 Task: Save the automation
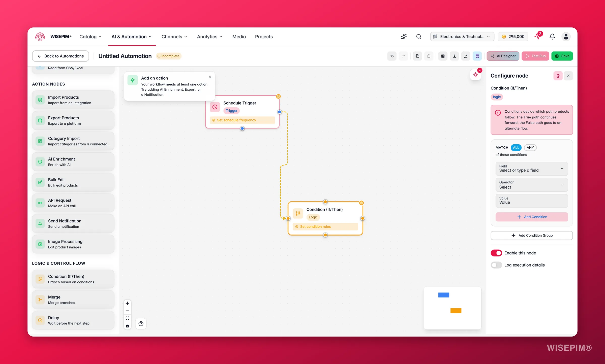coord(562,56)
